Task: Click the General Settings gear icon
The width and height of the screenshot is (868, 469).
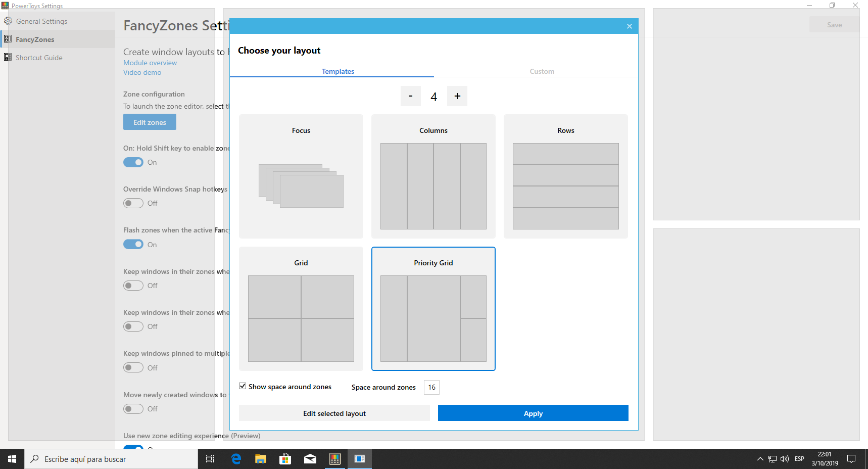Action: coord(8,21)
